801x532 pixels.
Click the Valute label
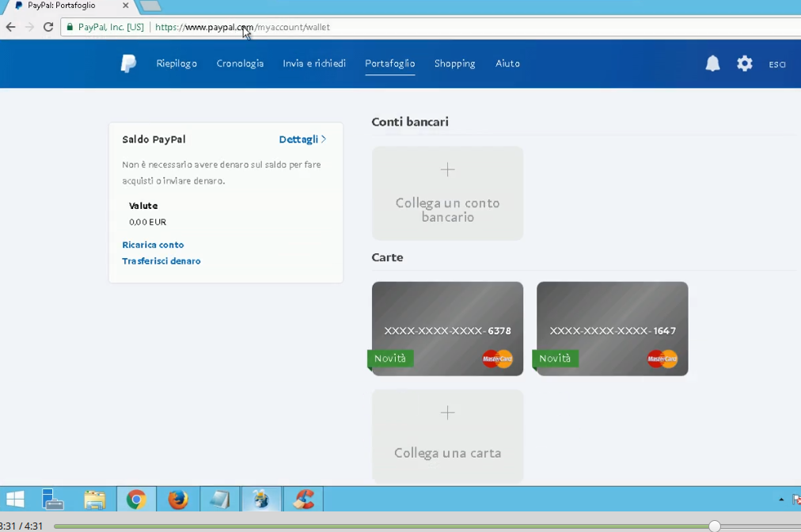coord(143,206)
